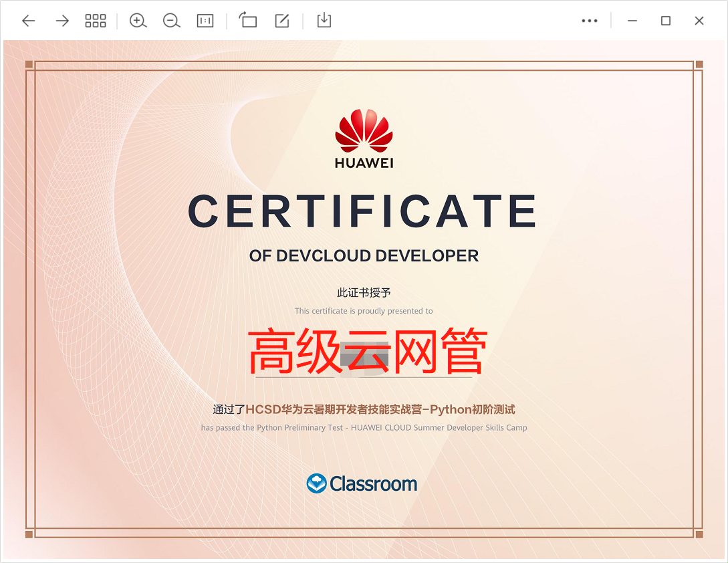This screenshot has width=728, height=563.
Task: Click 'has passed the Python Preliminary Test' line
Action: pos(364,427)
